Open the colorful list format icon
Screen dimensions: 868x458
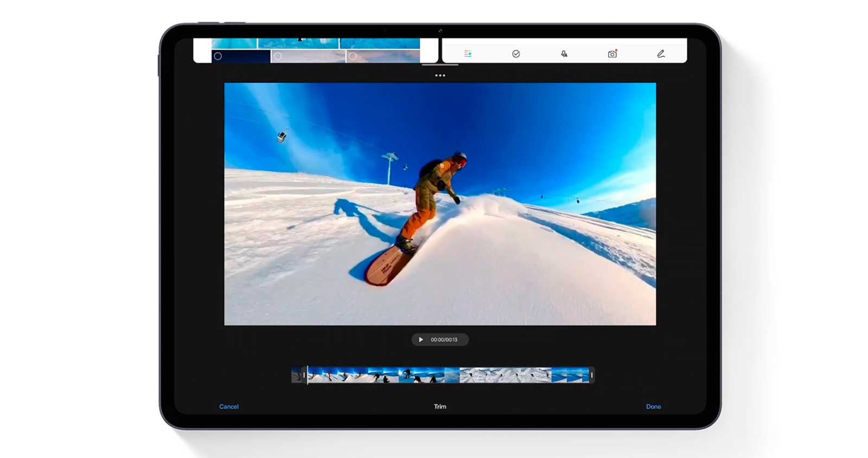[468, 54]
